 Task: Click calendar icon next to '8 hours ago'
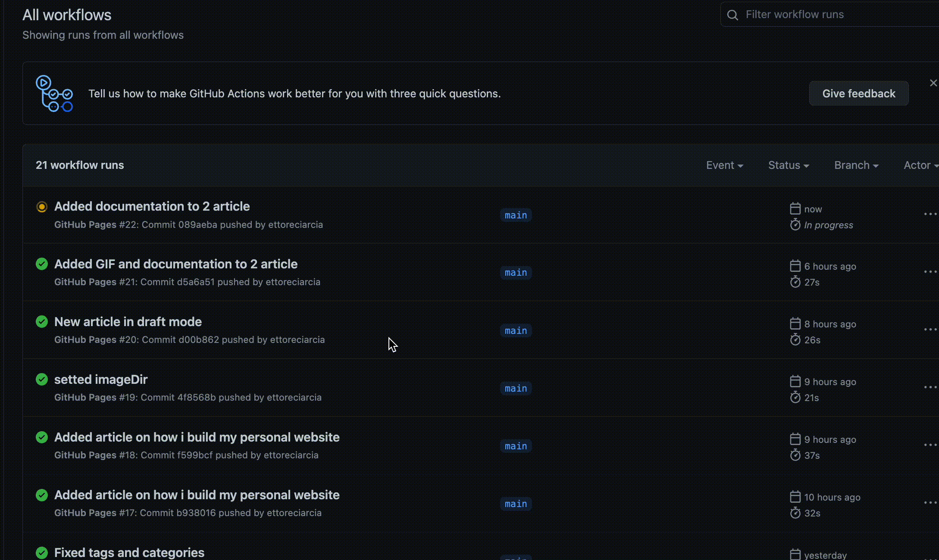[x=795, y=324]
